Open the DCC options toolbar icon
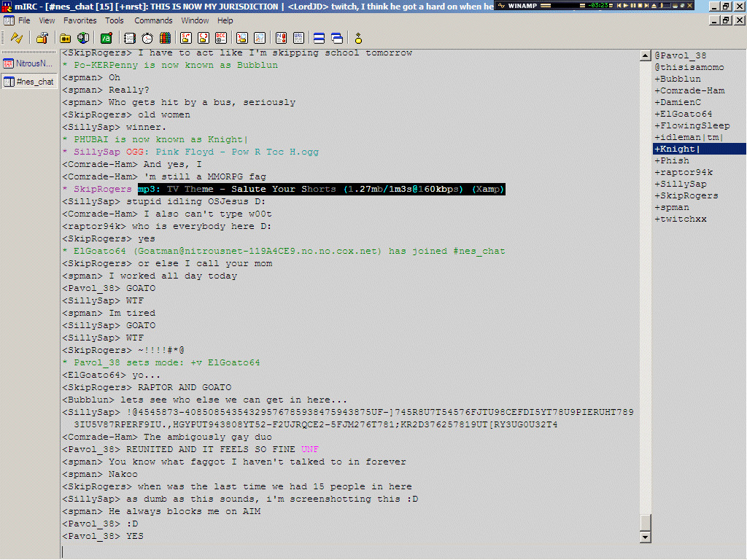Image resolution: width=747 pixels, height=560 pixels. click(x=221, y=38)
